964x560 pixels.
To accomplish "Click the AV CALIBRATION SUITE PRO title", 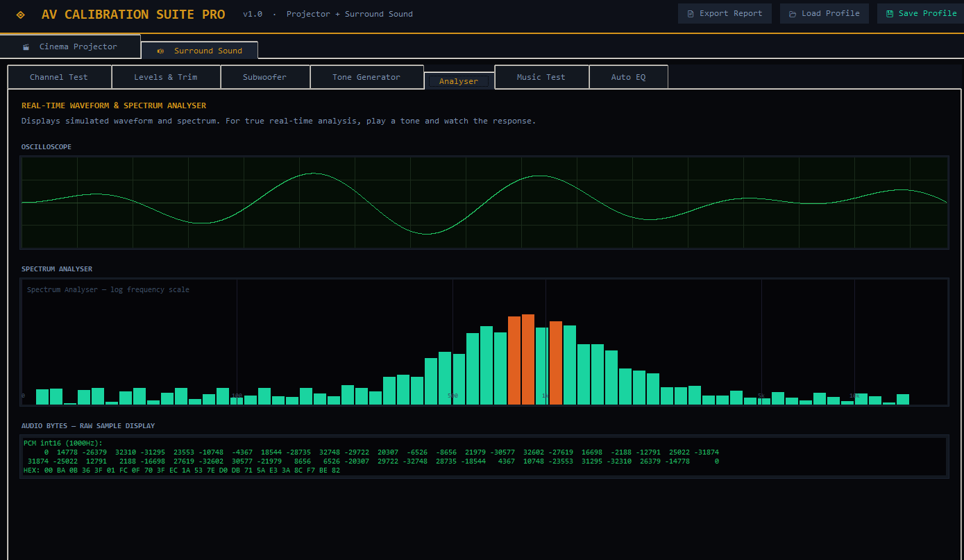I will [x=133, y=15].
